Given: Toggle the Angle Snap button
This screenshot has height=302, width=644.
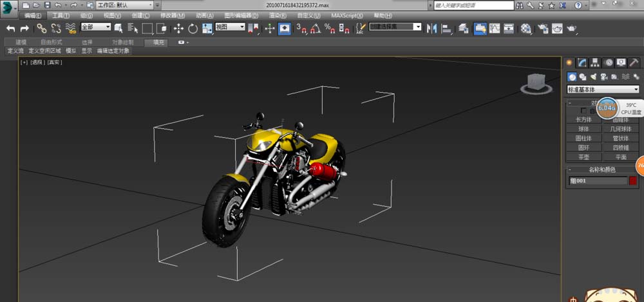Looking at the screenshot, I should [x=315, y=28].
